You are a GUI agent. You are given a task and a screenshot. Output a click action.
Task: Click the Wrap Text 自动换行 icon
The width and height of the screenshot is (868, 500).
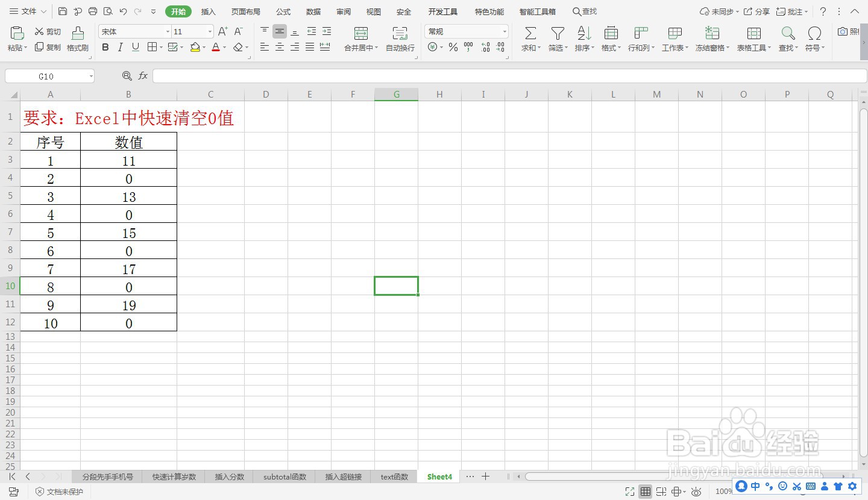coord(400,33)
